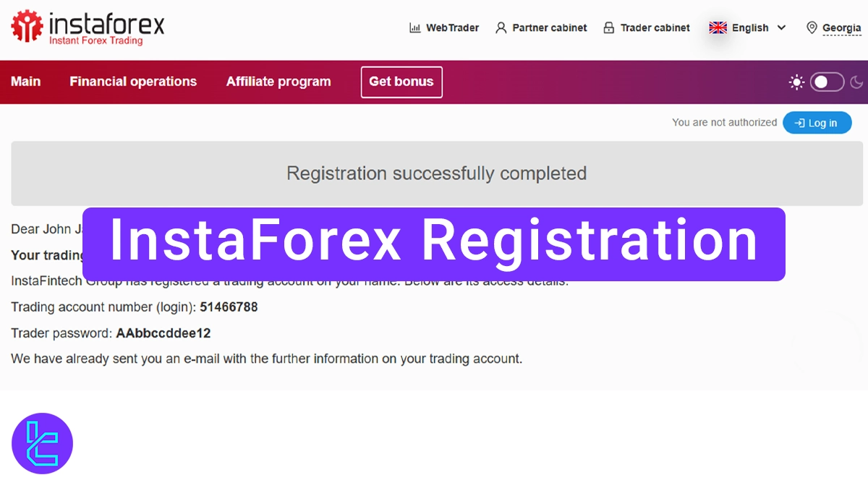Image resolution: width=868 pixels, height=488 pixels.
Task: Expand the English language dropdown
Action: pos(749,27)
